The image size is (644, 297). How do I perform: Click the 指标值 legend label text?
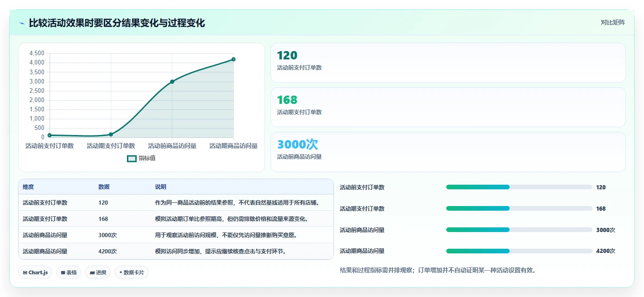(x=147, y=158)
